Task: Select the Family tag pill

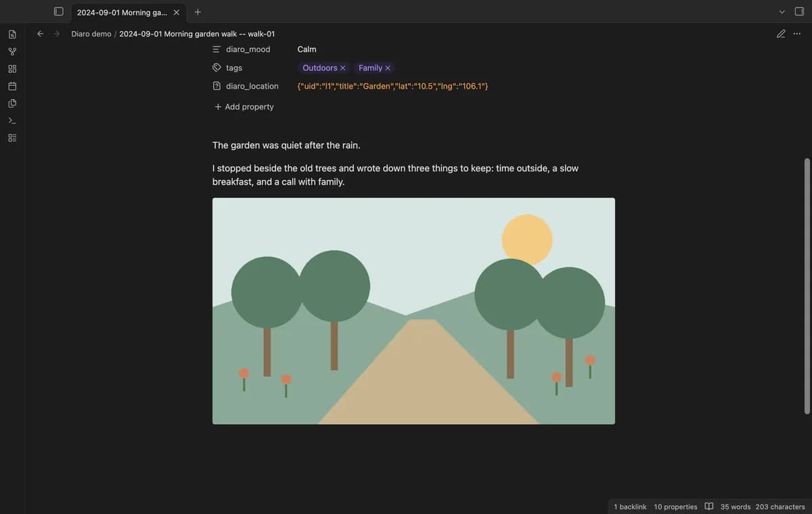Action: 370,68
